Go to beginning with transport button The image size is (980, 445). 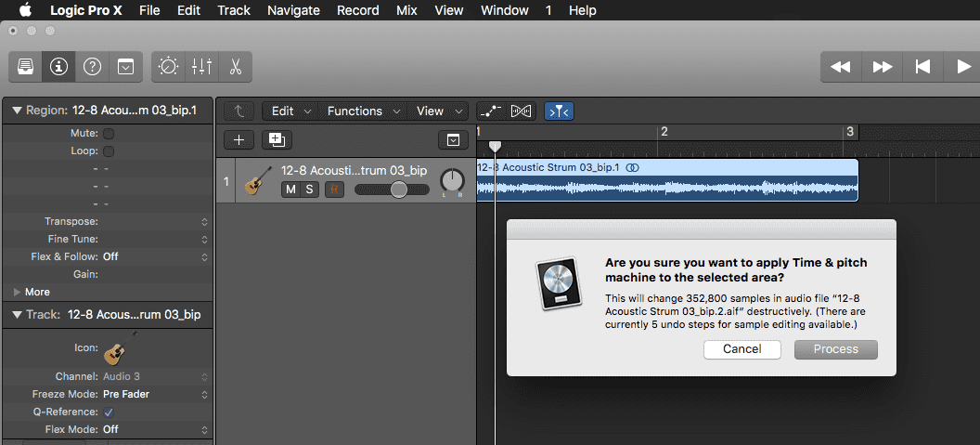922,66
